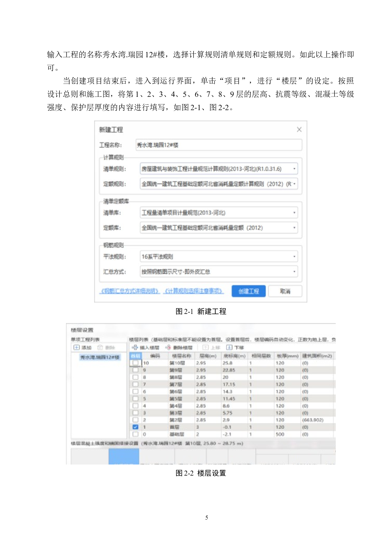Screen dimensions: 392x555
Task: Select the 第2层 floor name cell
Action: click(181, 420)
